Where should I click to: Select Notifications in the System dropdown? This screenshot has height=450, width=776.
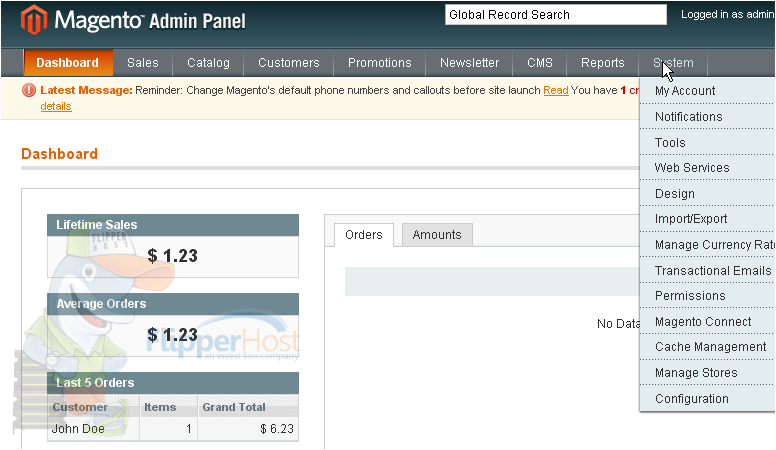click(707, 117)
